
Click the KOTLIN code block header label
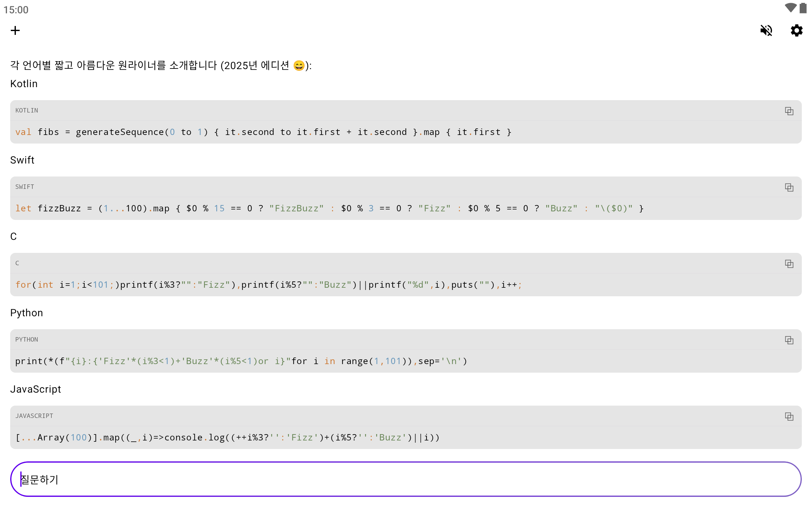point(27,111)
